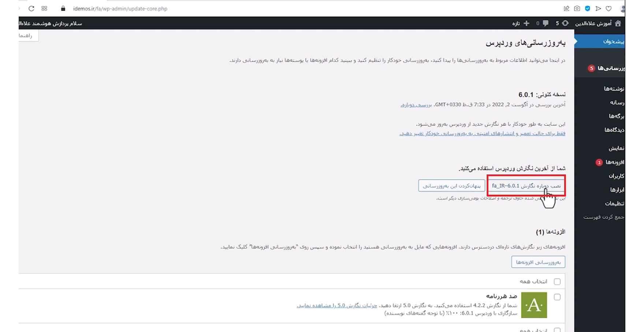Bookmark page with the heart icon

pos(609,8)
